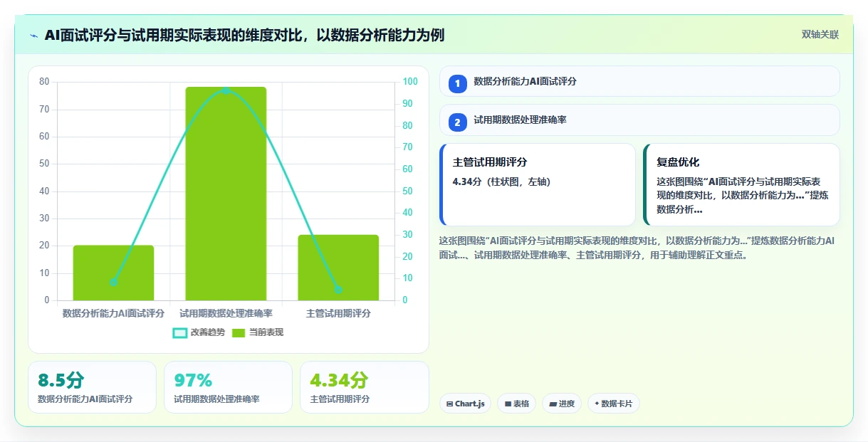This screenshot has width=868, height=442.
Task: Click the 双轴关联 label in header
Action: point(820,34)
